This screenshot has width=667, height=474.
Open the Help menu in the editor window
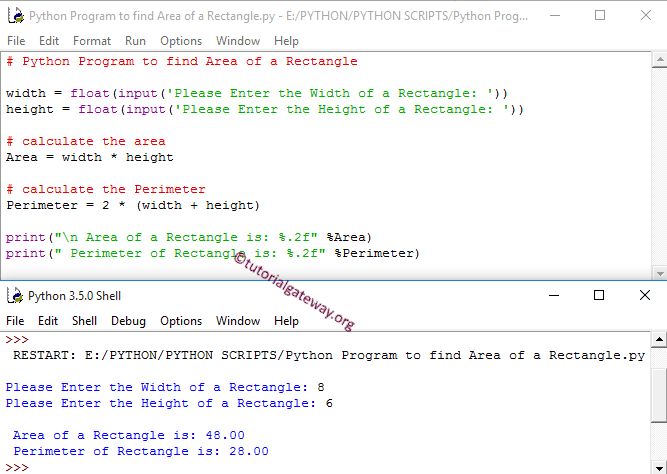[x=286, y=41]
